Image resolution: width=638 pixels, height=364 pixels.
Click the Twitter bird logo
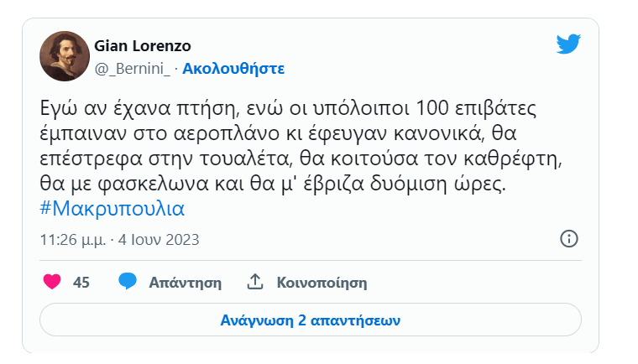pyautogui.click(x=568, y=44)
